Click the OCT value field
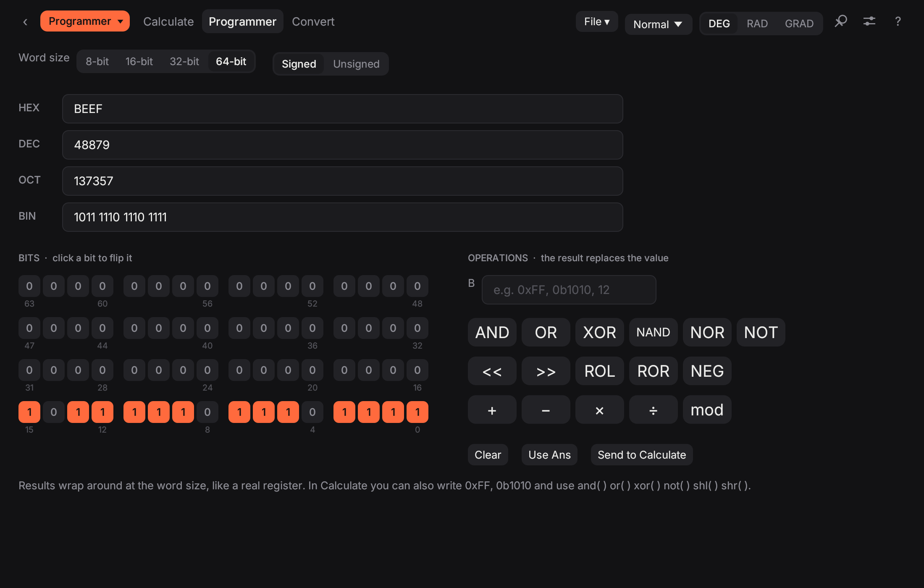924x588 pixels. point(343,181)
